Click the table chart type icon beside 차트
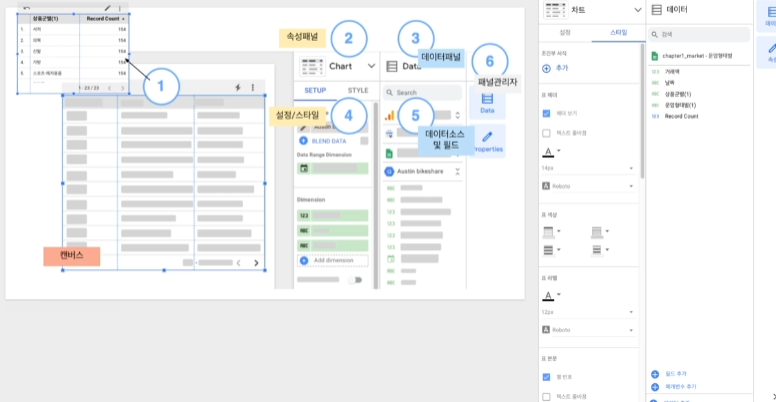 (x=554, y=10)
